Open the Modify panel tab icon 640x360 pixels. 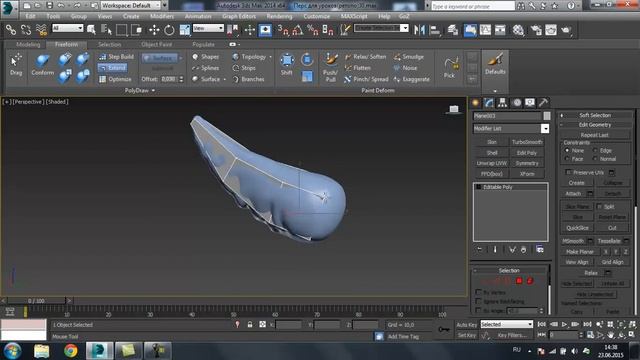click(x=489, y=103)
